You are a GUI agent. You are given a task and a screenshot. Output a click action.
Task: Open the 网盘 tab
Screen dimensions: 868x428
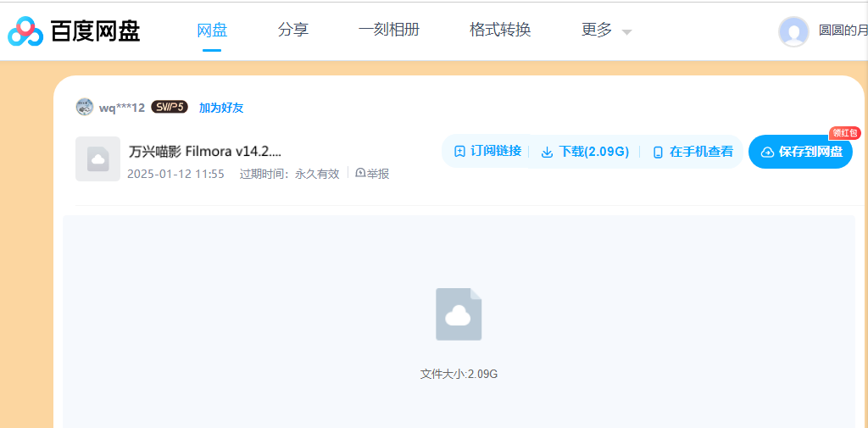pyautogui.click(x=212, y=30)
